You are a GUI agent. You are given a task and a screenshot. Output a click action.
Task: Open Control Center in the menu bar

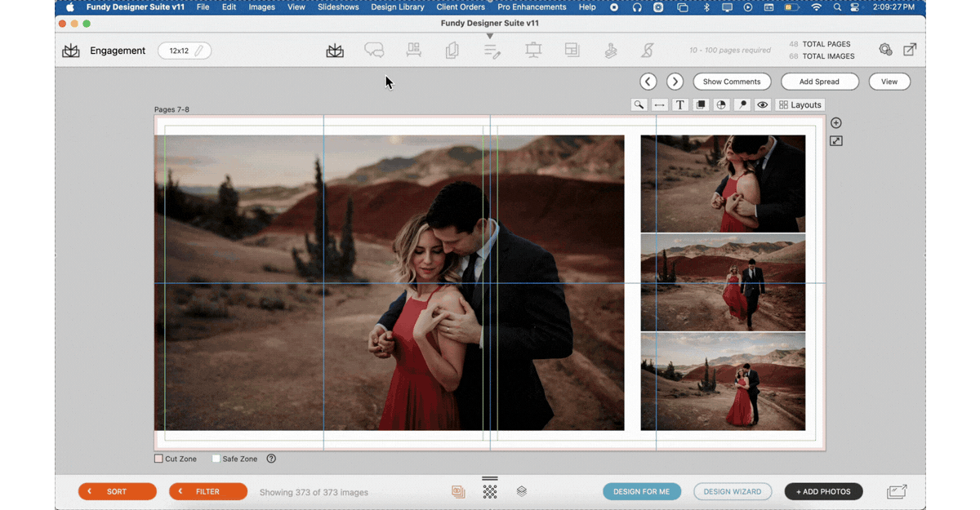point(855,7)
